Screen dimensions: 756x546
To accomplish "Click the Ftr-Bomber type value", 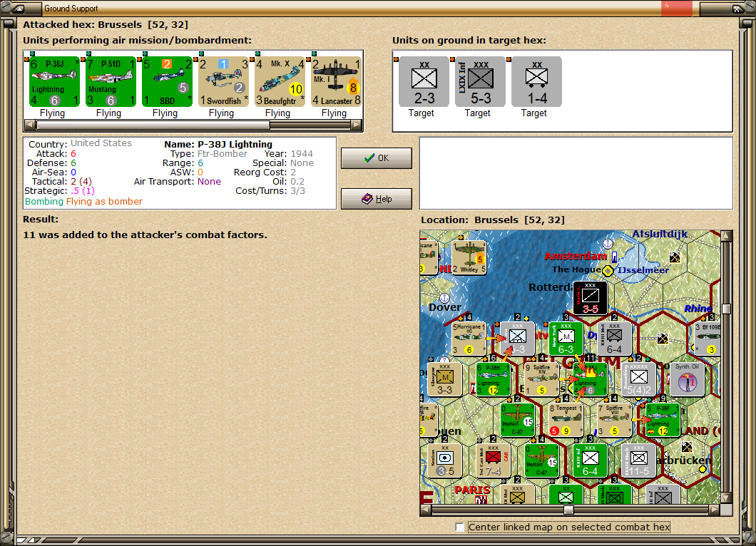I will click(x=223, y=154).
